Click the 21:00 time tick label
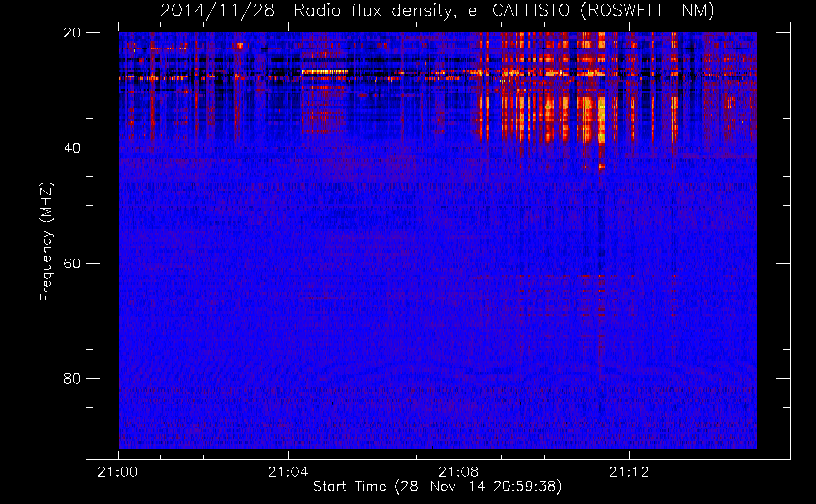Viewport: 816px width, 504px height. (118, 472)
